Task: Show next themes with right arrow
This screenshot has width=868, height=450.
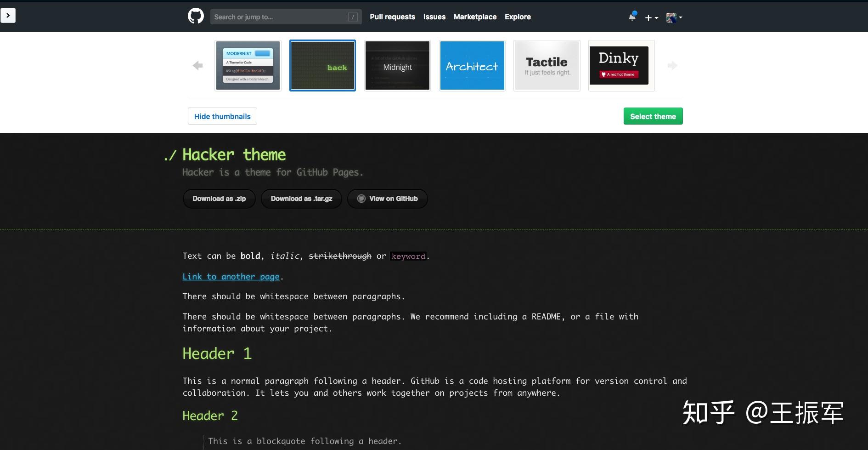Action: point(672,66)
